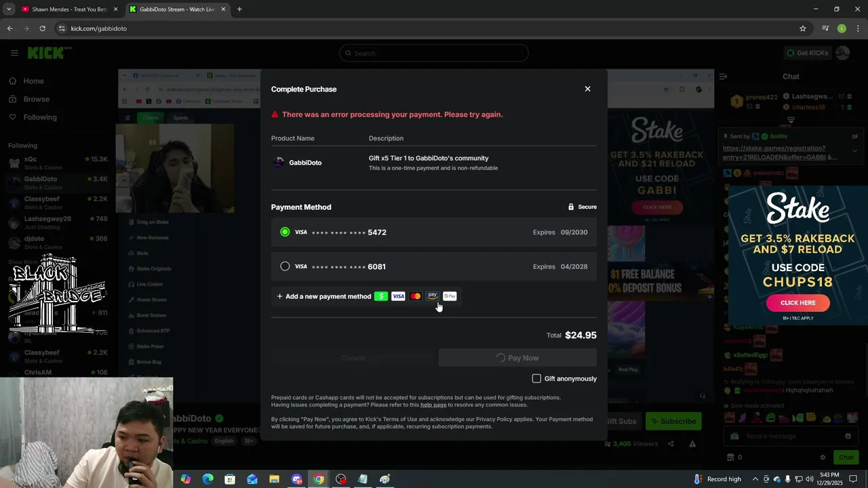Click the Subscribe button

(x=673, y=421)
